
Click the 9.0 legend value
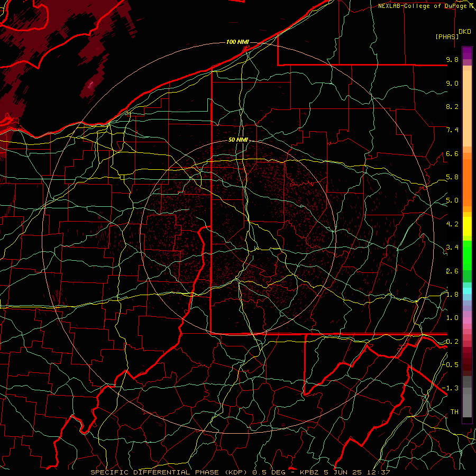[452, 83]
